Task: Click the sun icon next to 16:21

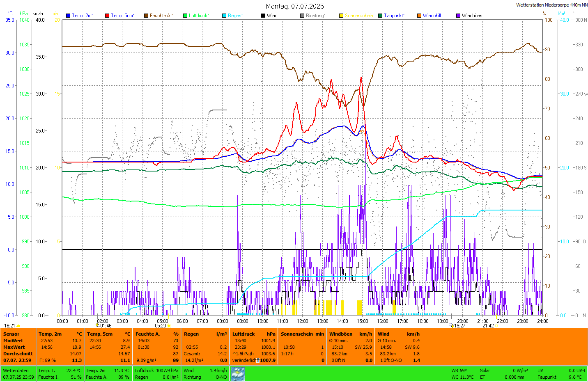Action: [18, 326]
